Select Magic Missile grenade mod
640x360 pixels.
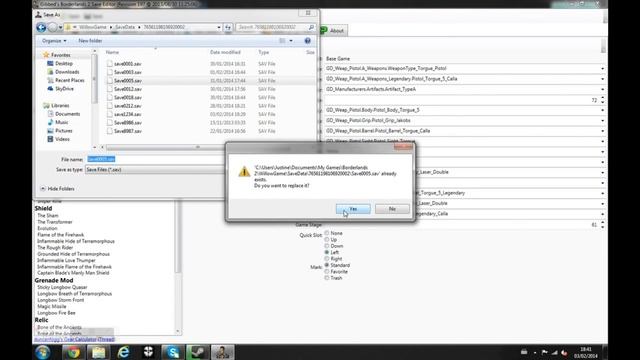point(51,307)
